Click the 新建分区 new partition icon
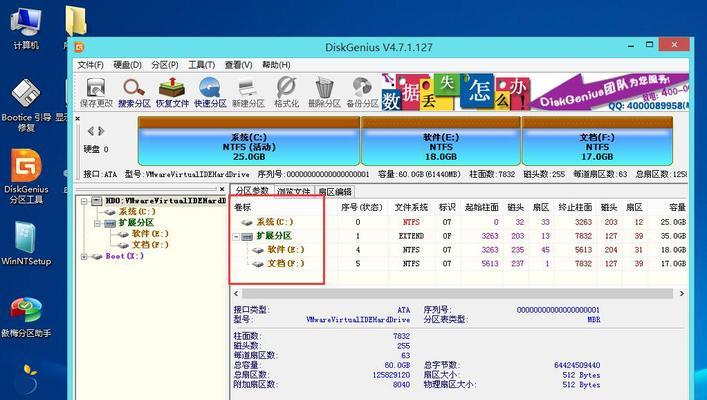Image resolution: width=707 pixels, height=400 pixels. (248, 92)
